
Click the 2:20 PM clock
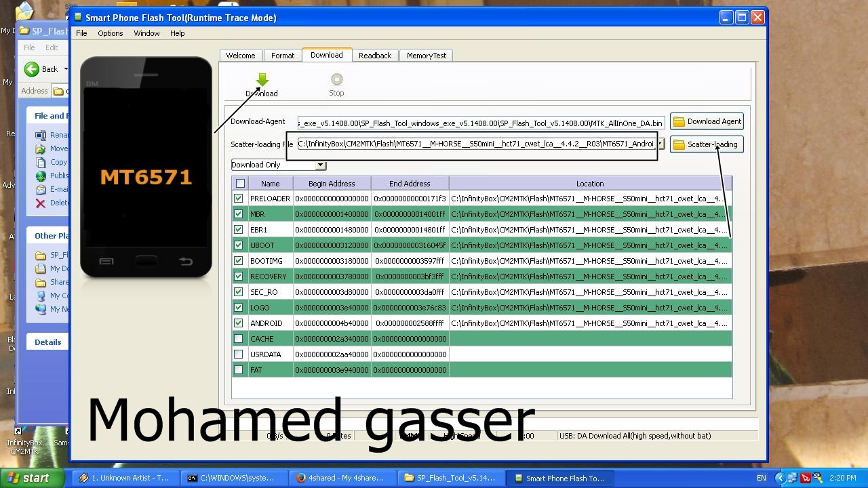(842, 478)
